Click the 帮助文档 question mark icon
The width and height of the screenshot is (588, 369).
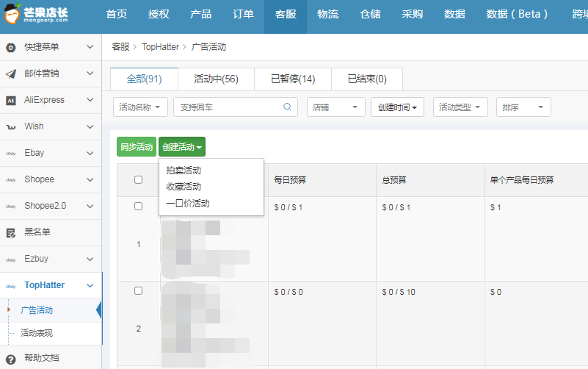coord(11,359)
